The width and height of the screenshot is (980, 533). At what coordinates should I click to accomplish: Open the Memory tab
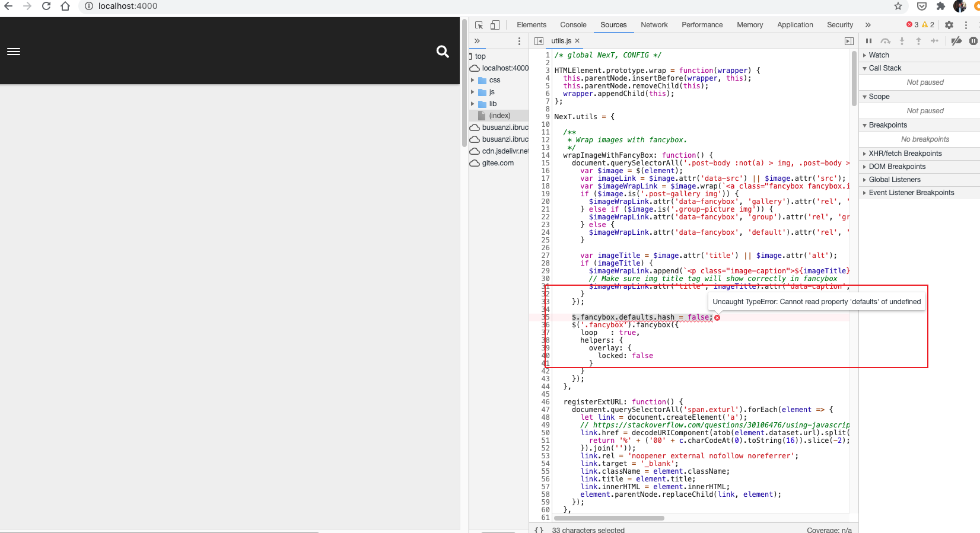[750, 25]
